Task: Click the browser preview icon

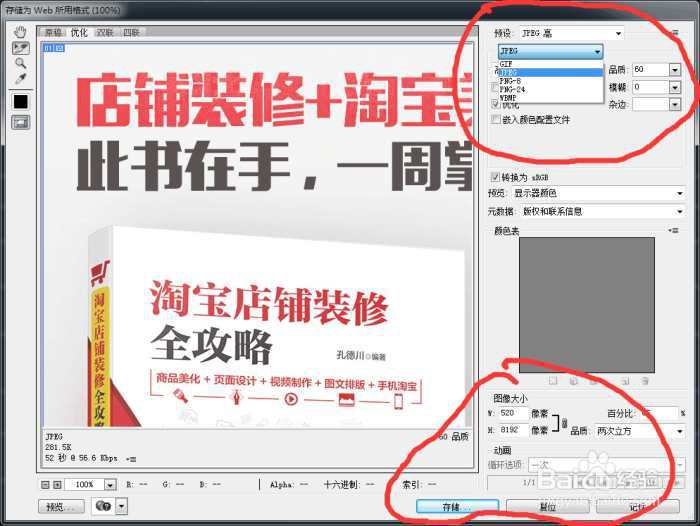Action: (x=104, y=506)
